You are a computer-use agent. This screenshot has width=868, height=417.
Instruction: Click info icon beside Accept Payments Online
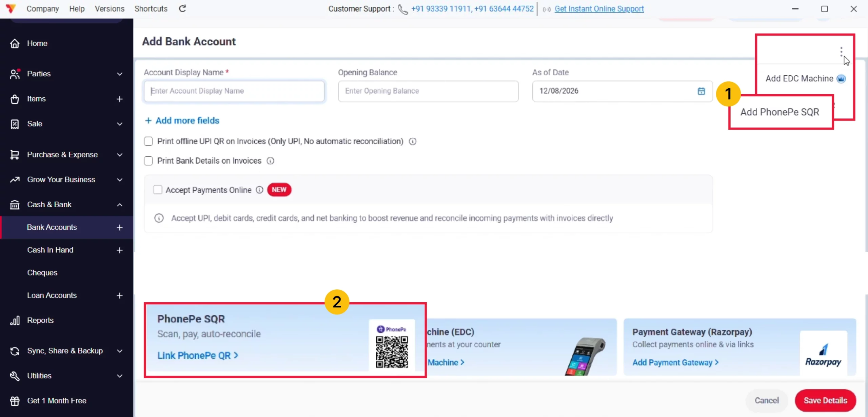[x=259, y=190]
